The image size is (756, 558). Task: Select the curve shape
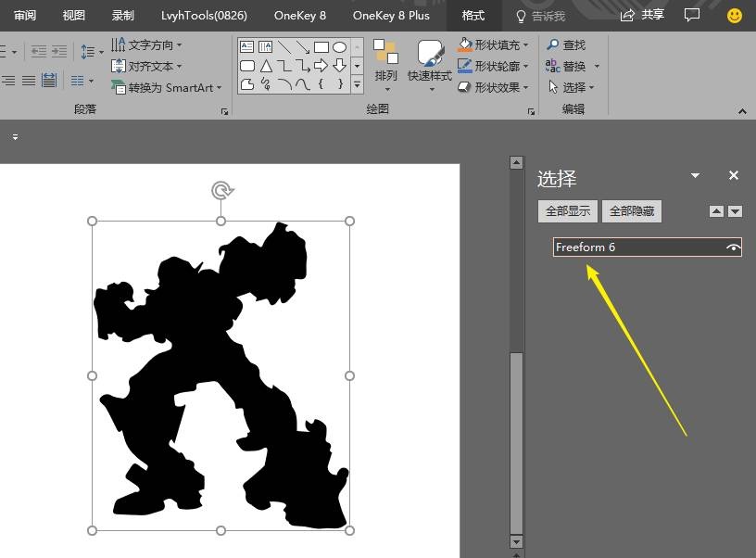[x=303, y=85]
